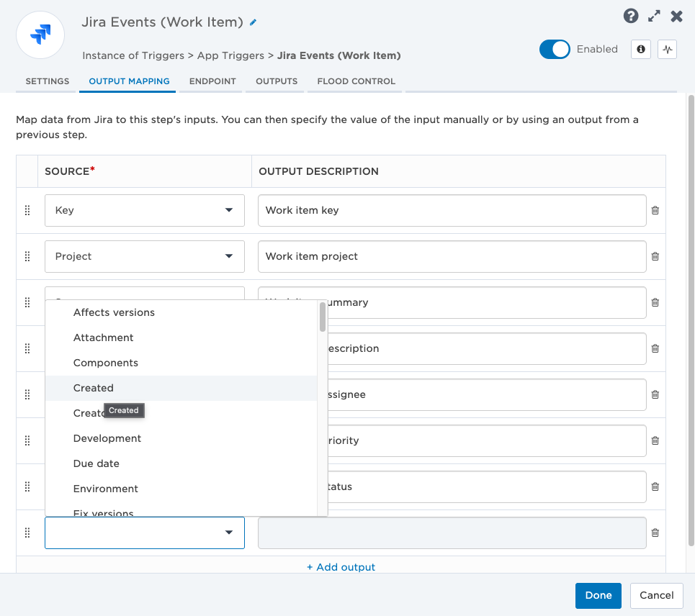
Task: Click the empty source dropdown in last row
Action: pos(145,533)
